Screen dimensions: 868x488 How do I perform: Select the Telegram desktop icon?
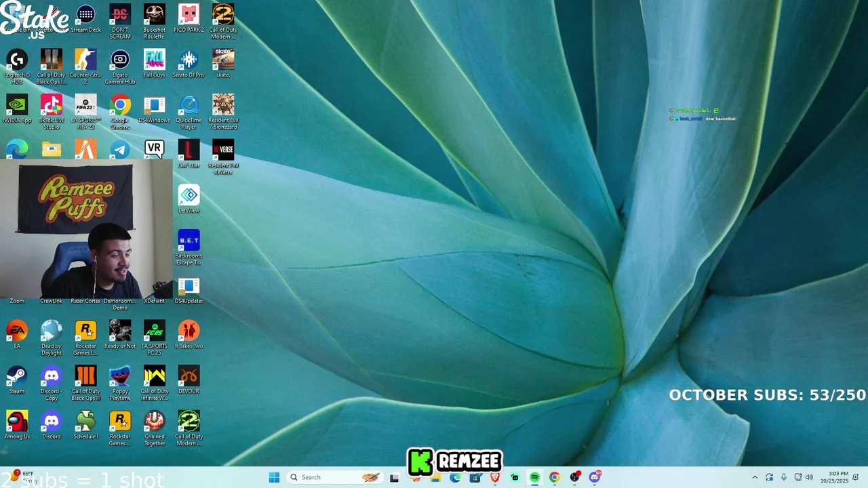coord(120,150)
